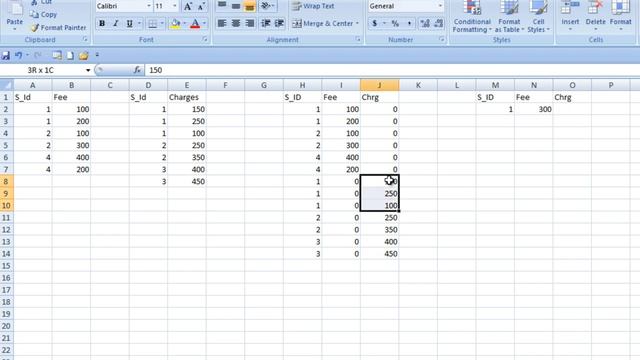This screenshot has height=360, width=640.
Task: Click Wrap Text button
Action: pos(313,6)
